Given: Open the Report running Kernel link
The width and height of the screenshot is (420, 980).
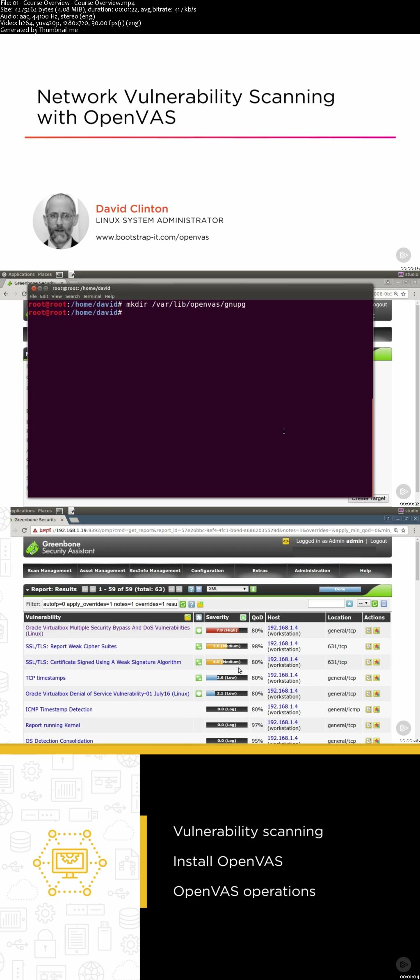Looking at the screenshot, I should 53,725.
